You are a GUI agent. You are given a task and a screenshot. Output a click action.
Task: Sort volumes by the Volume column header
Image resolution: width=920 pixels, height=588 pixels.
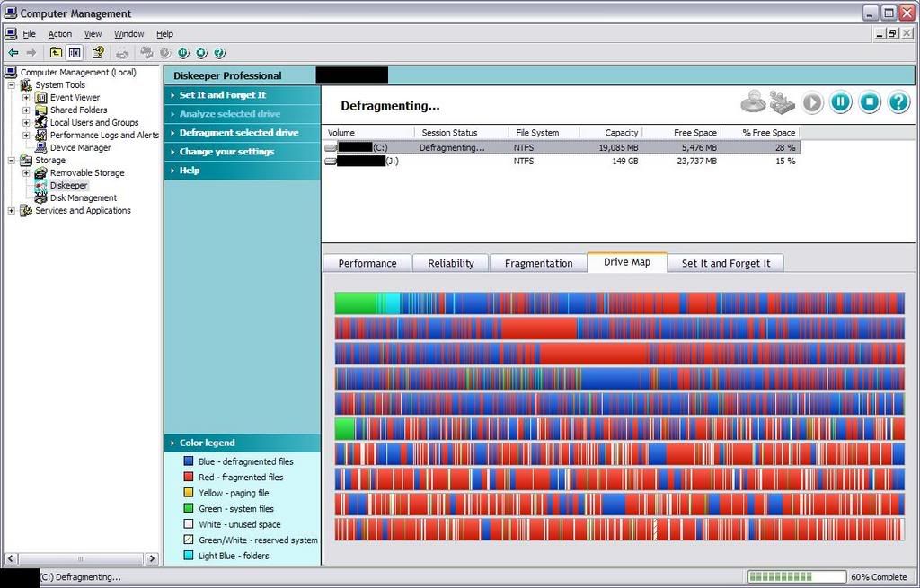point(368,133)
